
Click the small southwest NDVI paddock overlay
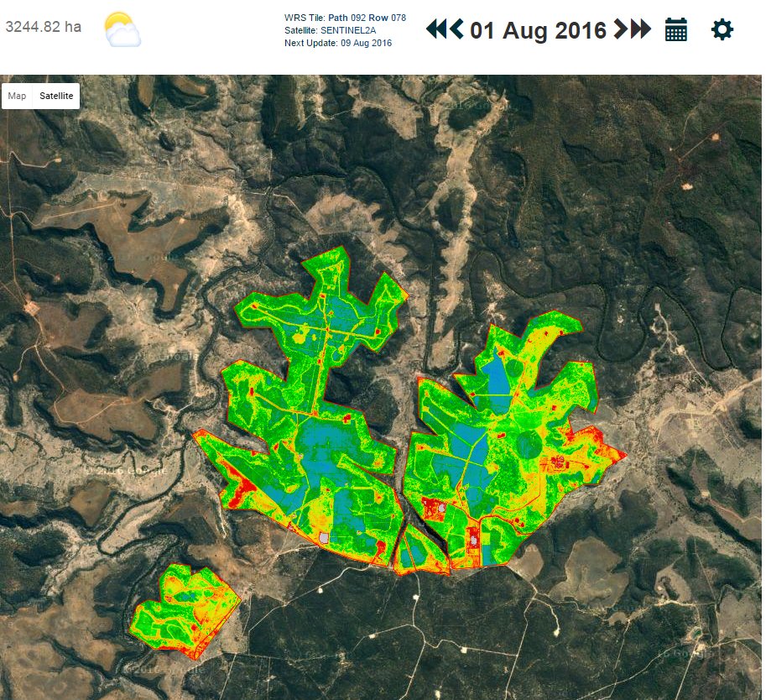pos(186,612)
